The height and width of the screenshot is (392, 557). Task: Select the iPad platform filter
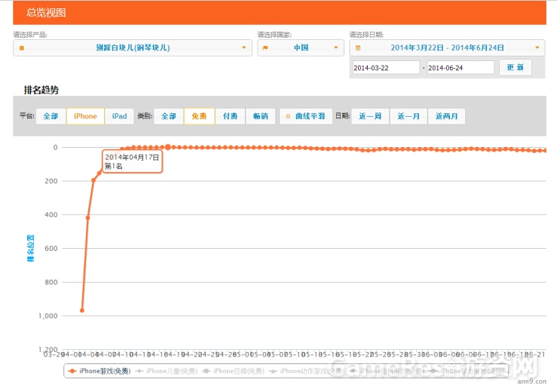(119, 116)
